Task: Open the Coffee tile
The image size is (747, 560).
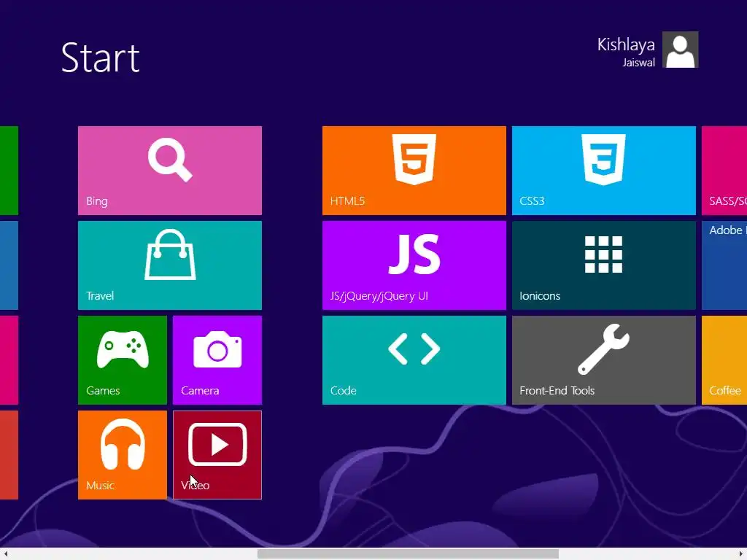Action: pyautogui.click(x=724, y=360)
